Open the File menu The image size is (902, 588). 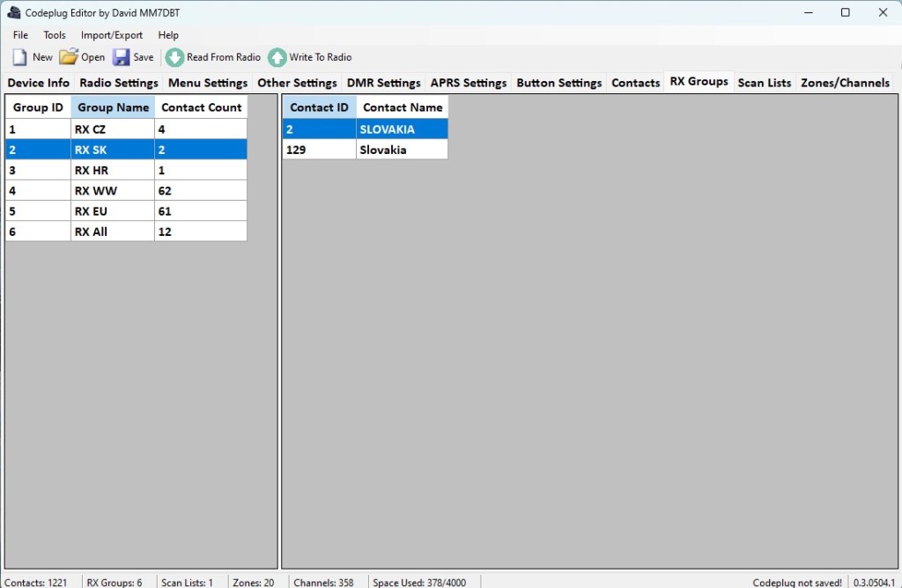coord(20,35)
